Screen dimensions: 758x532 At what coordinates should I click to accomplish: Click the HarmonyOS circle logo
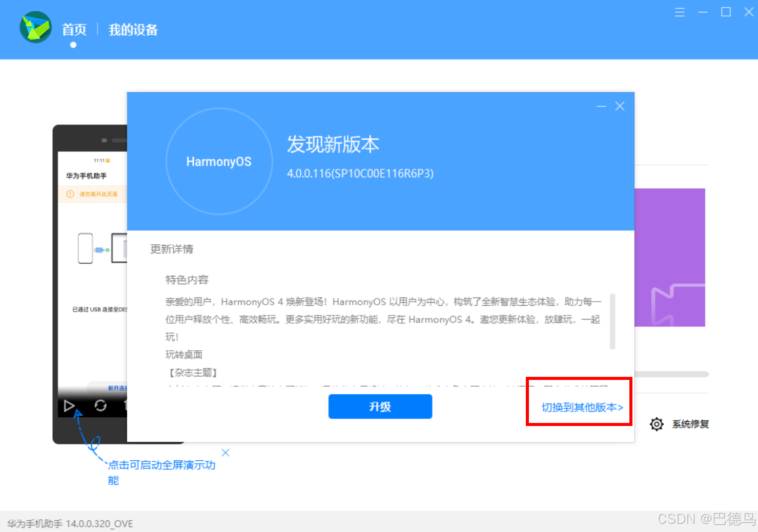point(219,161)
